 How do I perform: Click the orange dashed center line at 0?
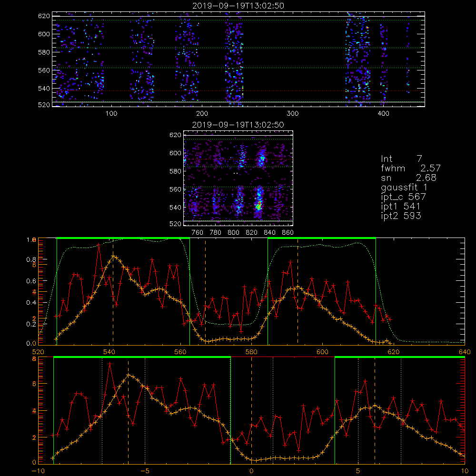(251, 410)
